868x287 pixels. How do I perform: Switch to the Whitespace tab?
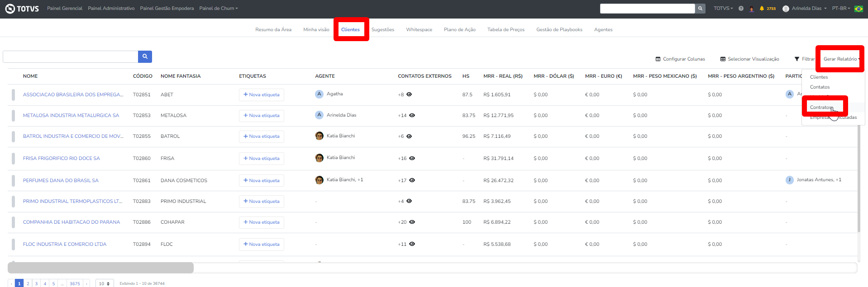point(419,30)
